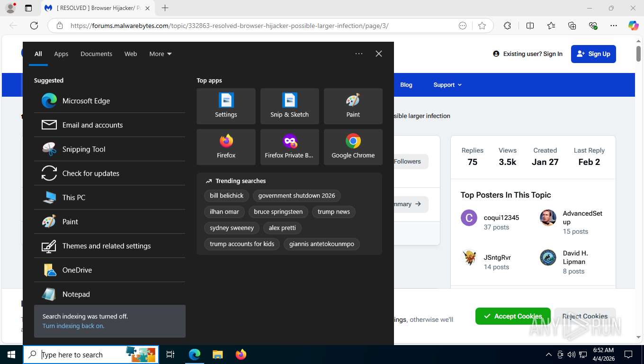644x364 pixels.
Task: Click Turn indexing back on link
Action: [73, 326]
